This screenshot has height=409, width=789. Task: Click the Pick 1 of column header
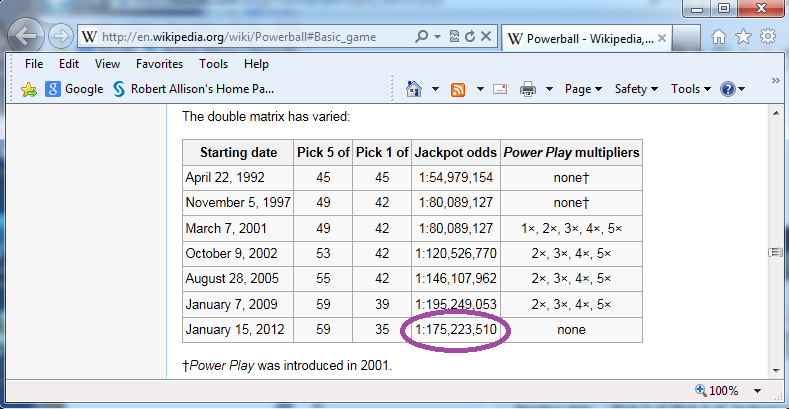[382, 152]
